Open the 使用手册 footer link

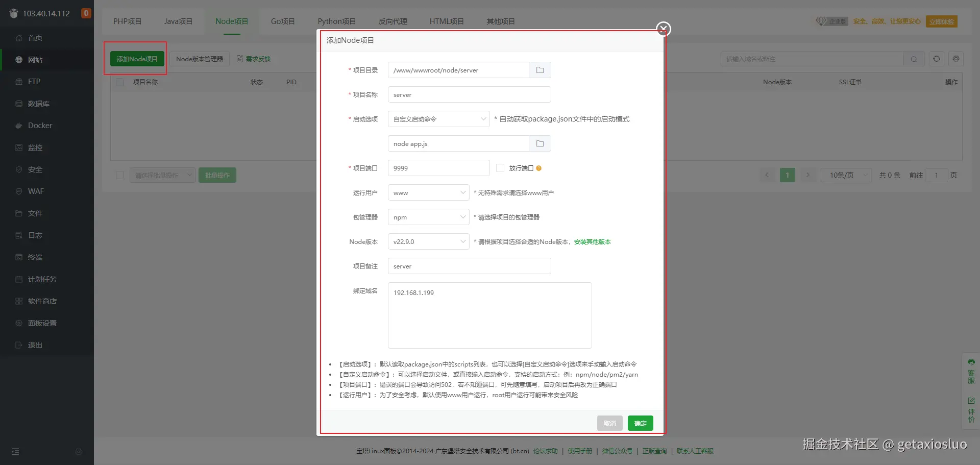580,451
